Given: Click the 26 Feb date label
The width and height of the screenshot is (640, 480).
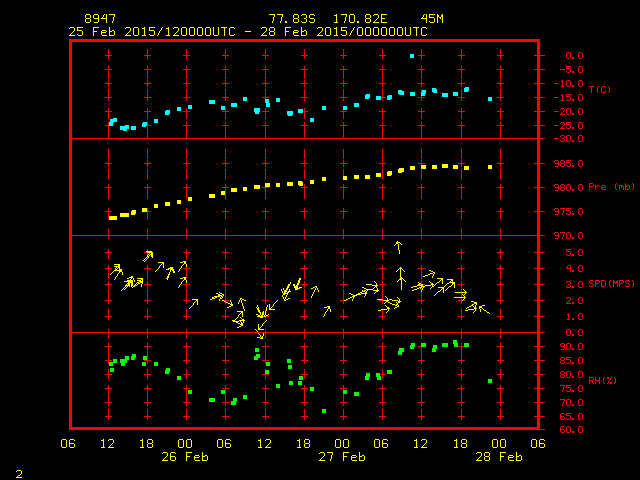Looking at the screenshot, I should (x=184, y=456).
